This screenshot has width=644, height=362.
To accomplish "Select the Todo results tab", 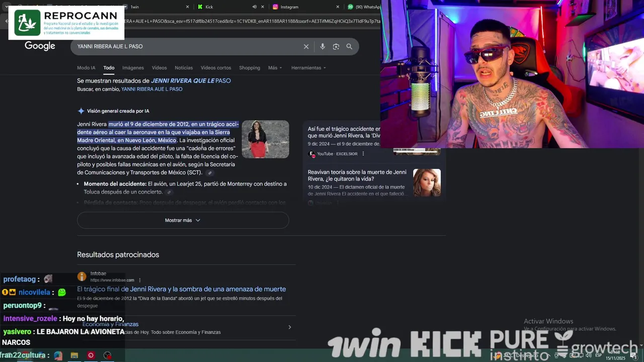I will [x=109, y=68].
